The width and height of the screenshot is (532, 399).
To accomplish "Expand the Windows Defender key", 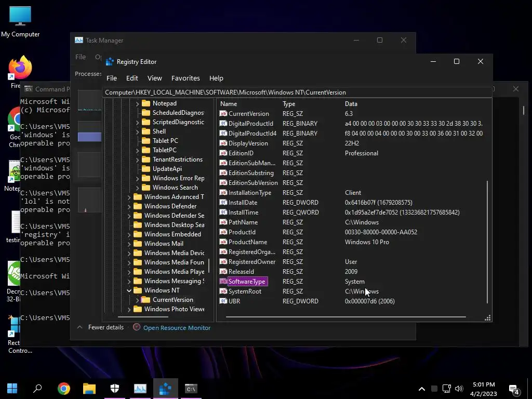I will [x=129, y=206].
